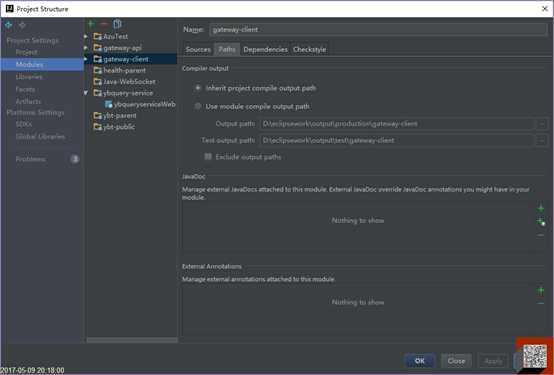Select ybquery-service in module tree
The height and width of the screenshot is (375, 554).
(x=128, y=93)
